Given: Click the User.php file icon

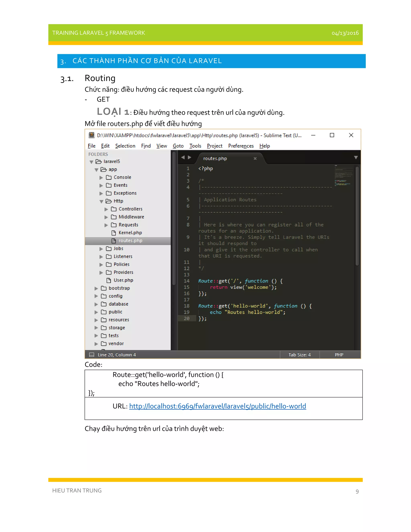Looking at the screenshot, I should point(109,280).
